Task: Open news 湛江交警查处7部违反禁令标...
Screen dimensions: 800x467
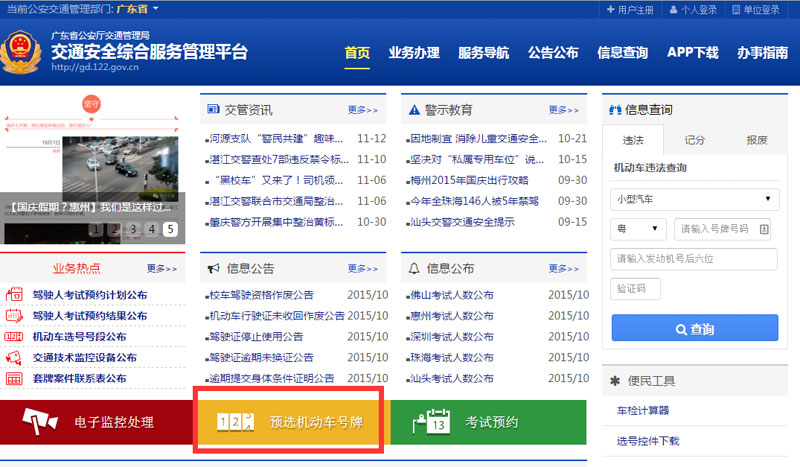Action: (279, 160)
